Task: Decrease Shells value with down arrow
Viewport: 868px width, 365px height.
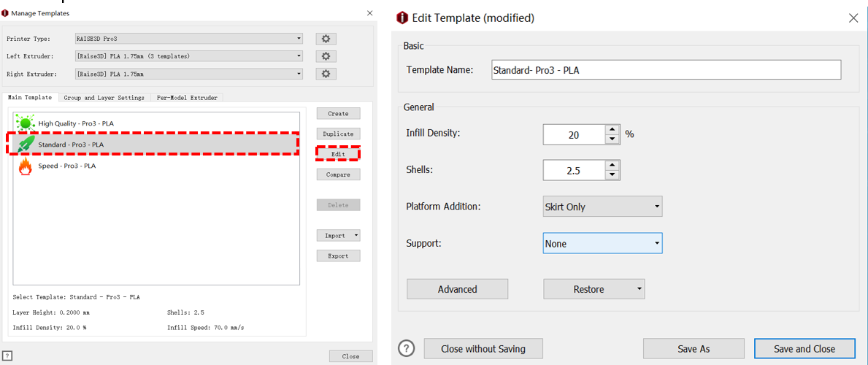Action: click(612, 175)
